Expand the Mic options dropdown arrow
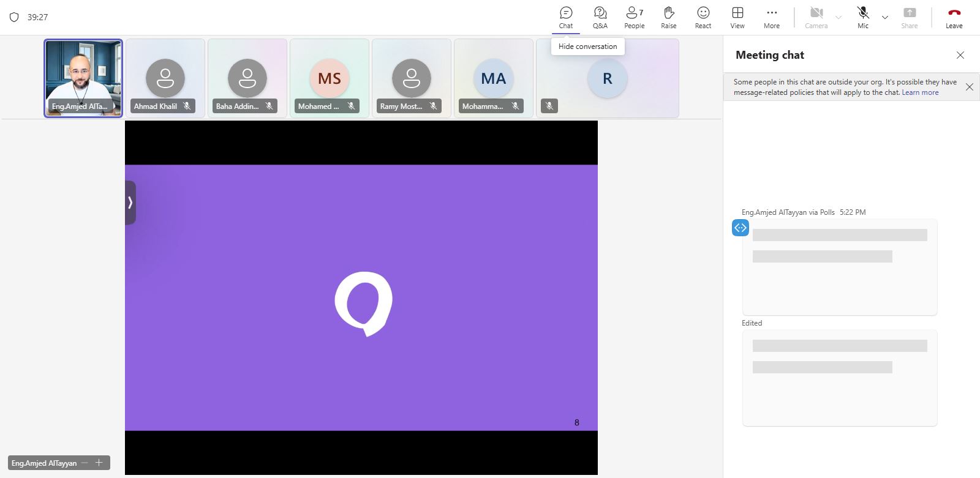Image resolution: width=980 pixels, height=478 pixels. click(x=884, y=17)
